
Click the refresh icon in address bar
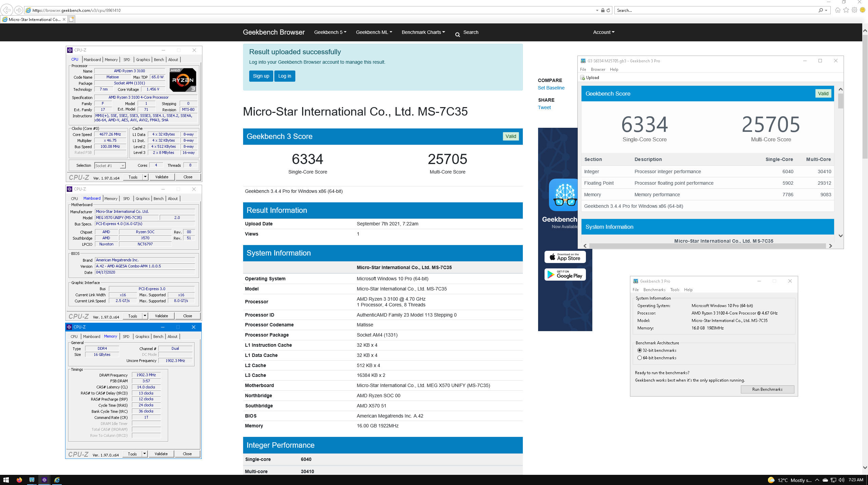coord(608,10)
